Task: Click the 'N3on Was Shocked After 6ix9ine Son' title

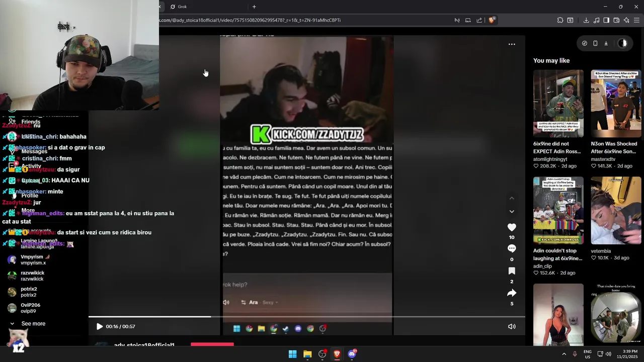Action: (614, 148)
